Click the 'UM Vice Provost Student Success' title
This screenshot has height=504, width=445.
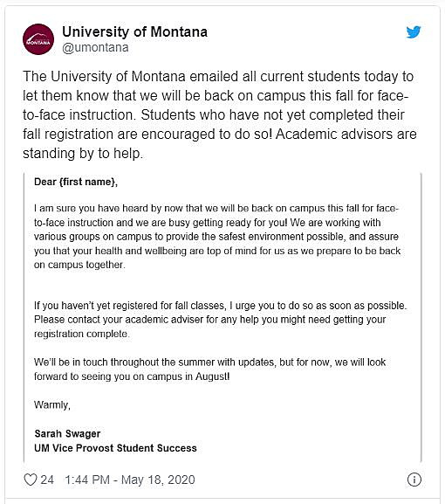(115, 448)
